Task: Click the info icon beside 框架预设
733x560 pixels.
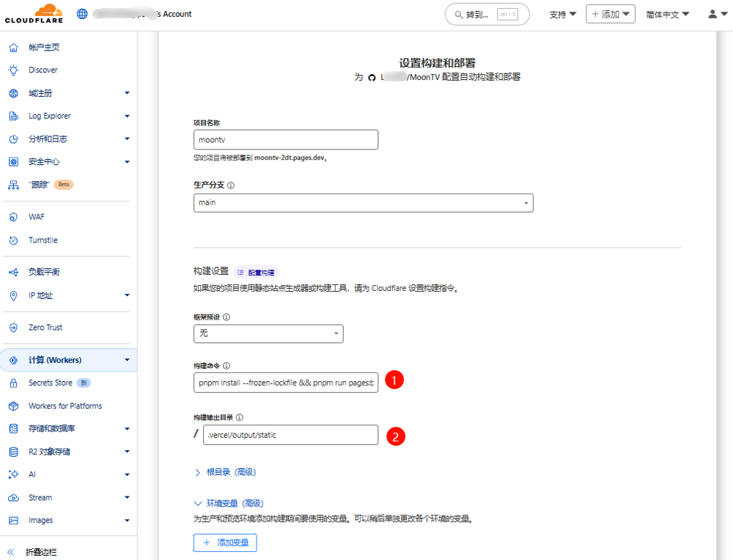Action: tap(226, 317)
